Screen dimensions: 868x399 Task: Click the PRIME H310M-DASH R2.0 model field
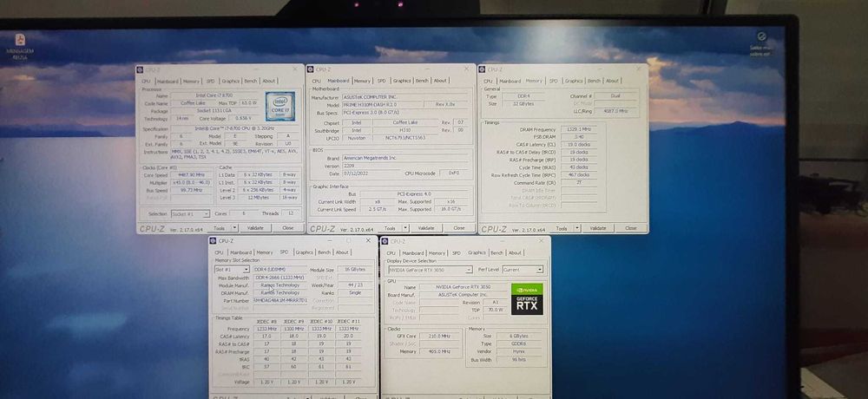(x=383, y=105)
